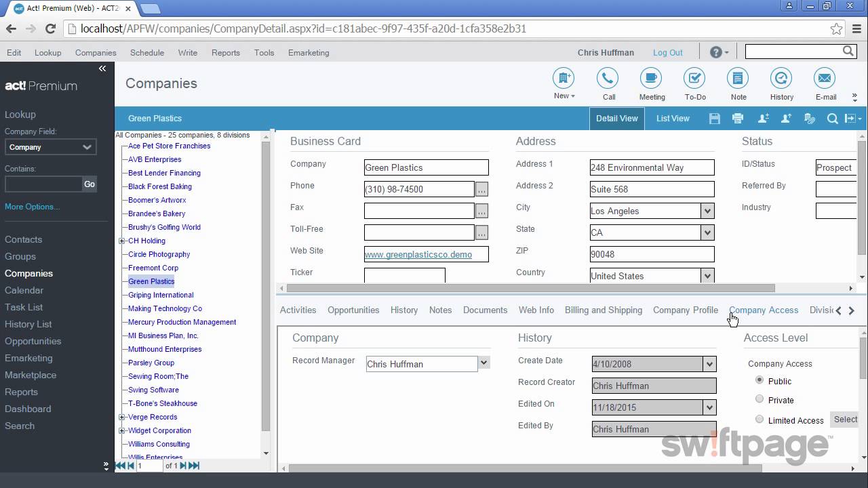Click the person with up-arrow icon
The width and height of the screenshot is (868, 488).
[x=786, y=119]
